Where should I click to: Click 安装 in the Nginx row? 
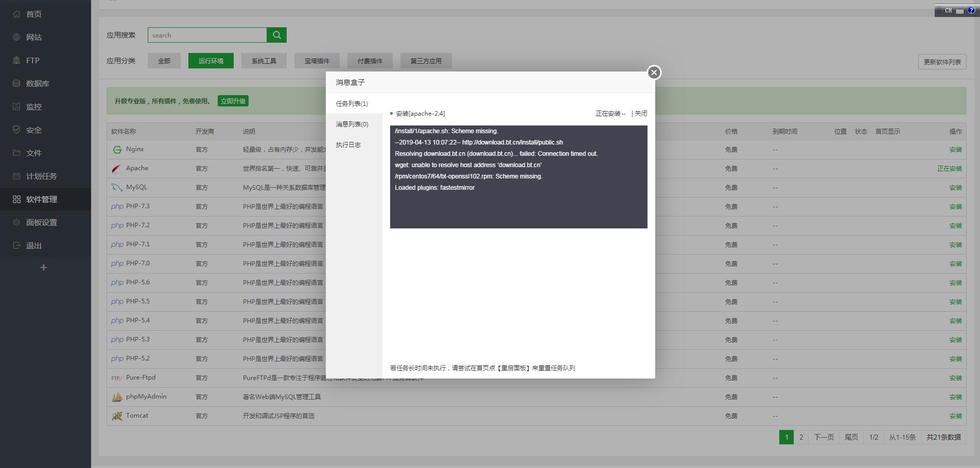coord(955,150)
